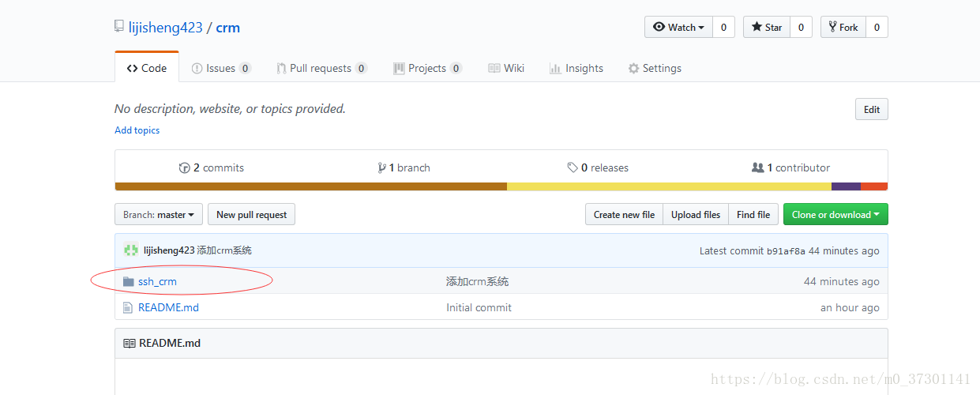This screenshot has width=980, height=395.
Task: Open commit hash b91af8a
Action: coord(786,251)
